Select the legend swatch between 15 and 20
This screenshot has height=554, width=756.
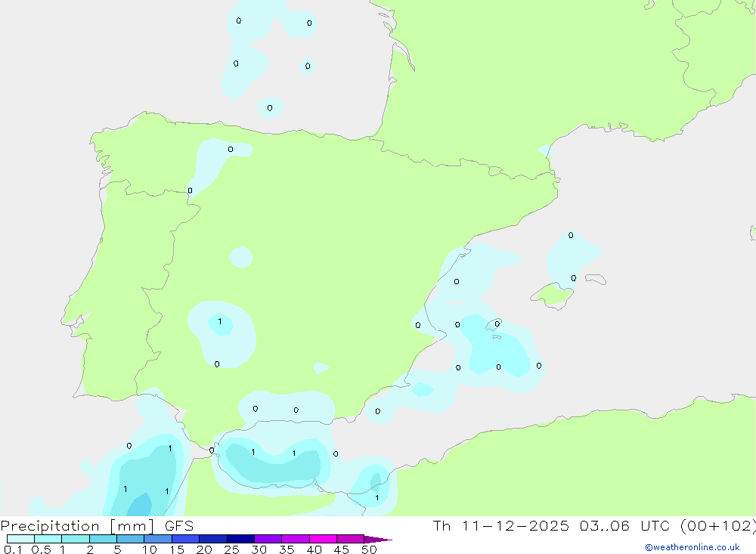point(185,539)
